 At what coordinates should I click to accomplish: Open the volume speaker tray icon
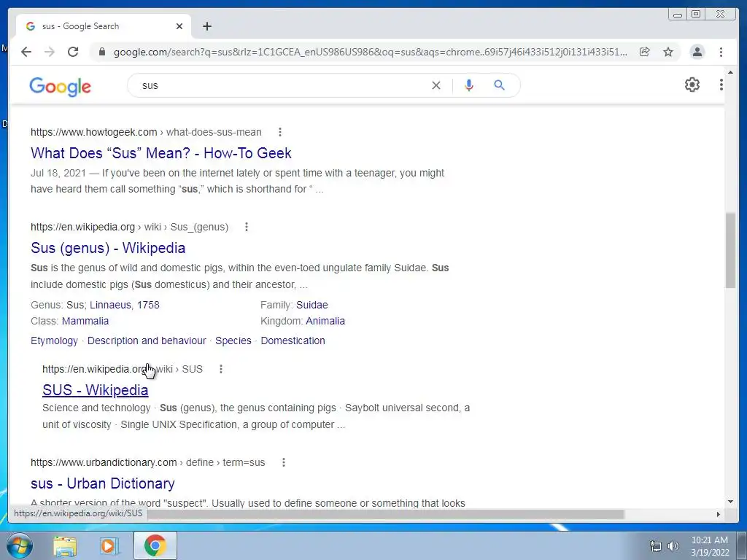click(673, 546)
